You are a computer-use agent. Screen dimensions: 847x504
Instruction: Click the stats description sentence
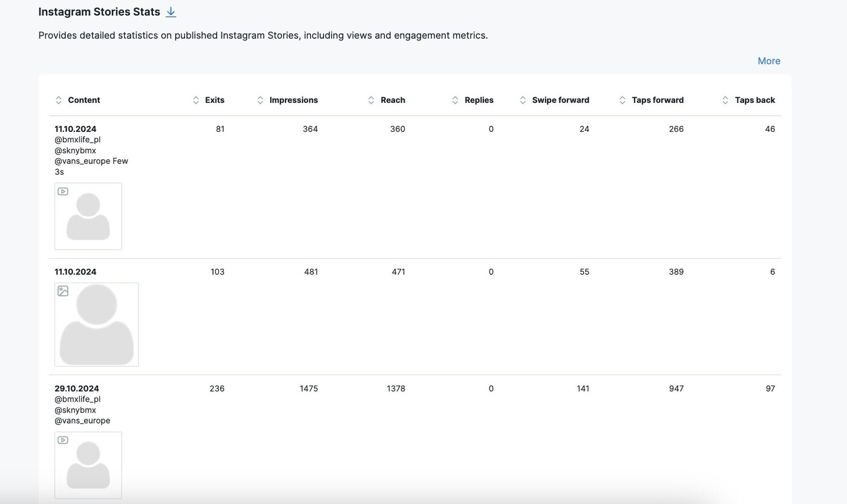click(263, 36)
